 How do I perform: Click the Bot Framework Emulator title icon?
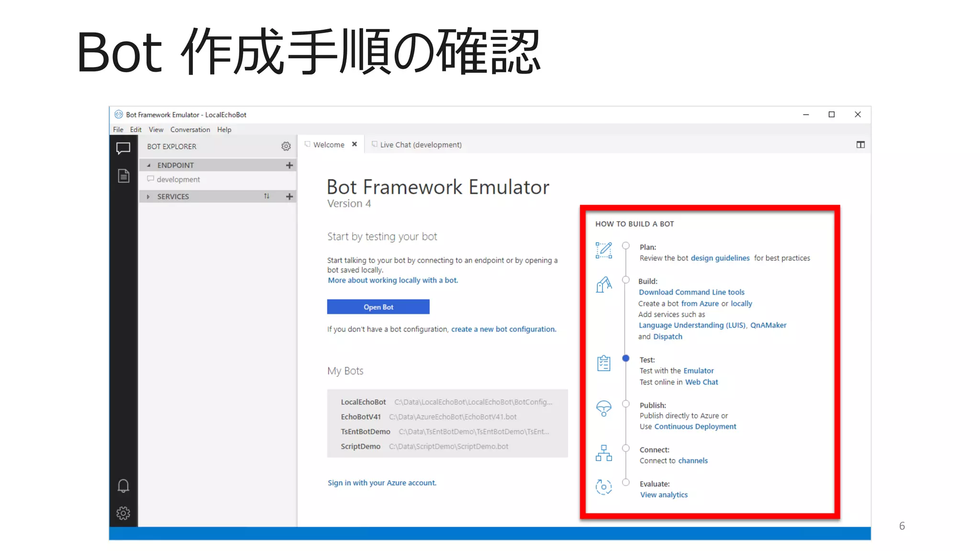click(x=119, y=114)
